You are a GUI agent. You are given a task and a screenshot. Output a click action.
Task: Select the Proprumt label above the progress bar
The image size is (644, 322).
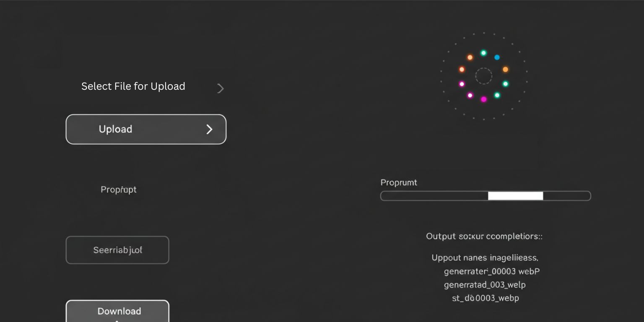[x=398, y=183]
